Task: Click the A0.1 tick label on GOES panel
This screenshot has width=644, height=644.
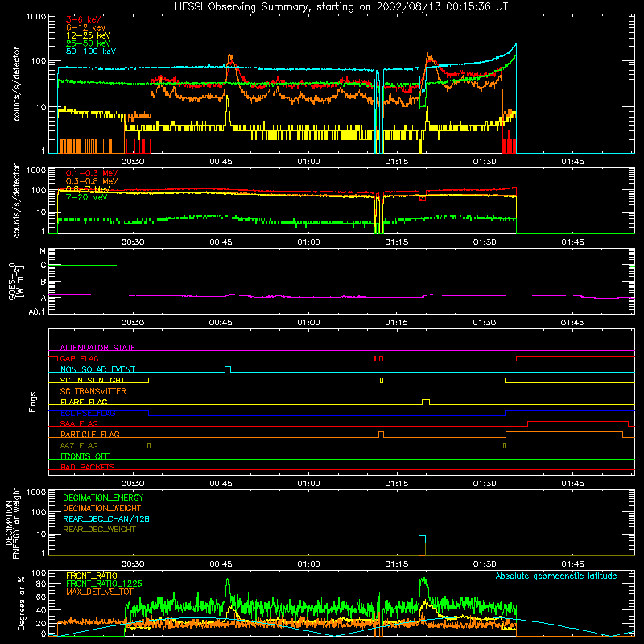Action: tap(37, 312)
